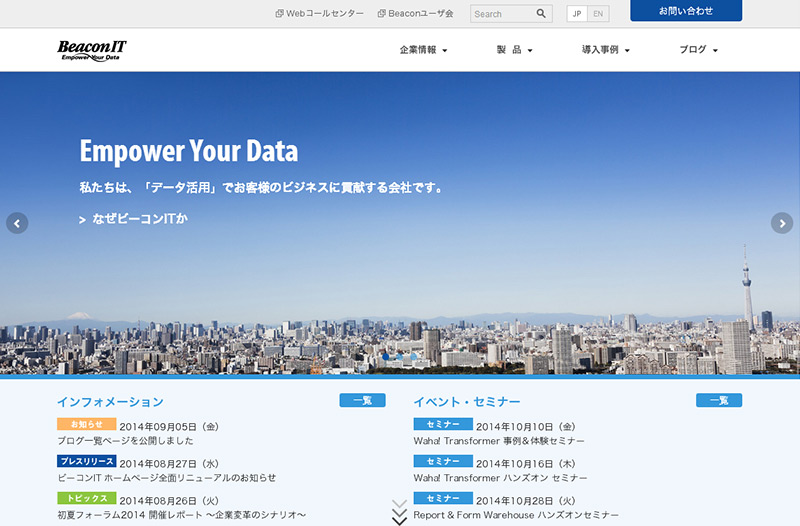
Task: Open the なぜビーコンITか link
Action: pyautogui.click(x=134, y=219)
